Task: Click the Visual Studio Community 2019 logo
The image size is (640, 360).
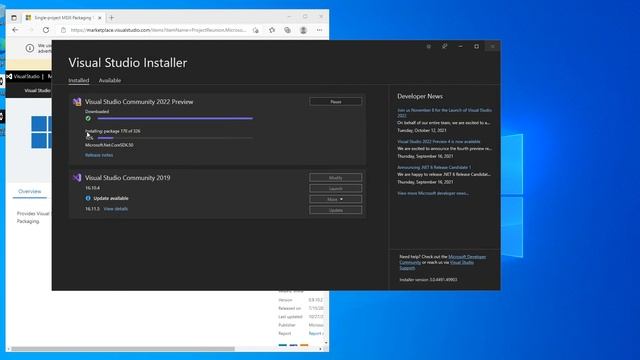Action: pos(77,178)
